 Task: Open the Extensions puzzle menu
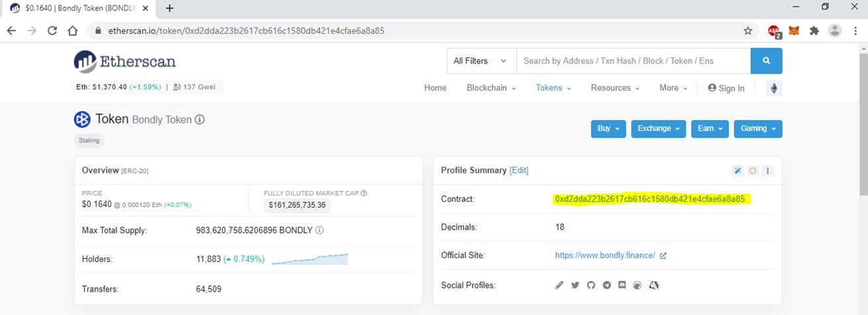814,30
